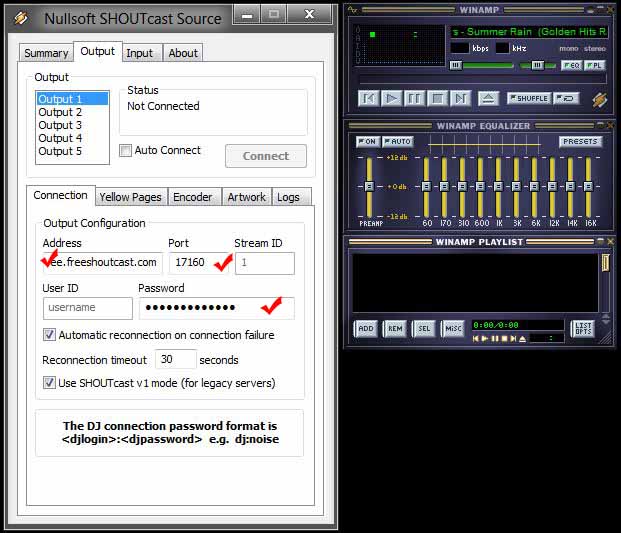The width and height of the screenshot is (621, 533).
Task: Enable Auto Connect checkbox
Action: click(x=126, y=150)
